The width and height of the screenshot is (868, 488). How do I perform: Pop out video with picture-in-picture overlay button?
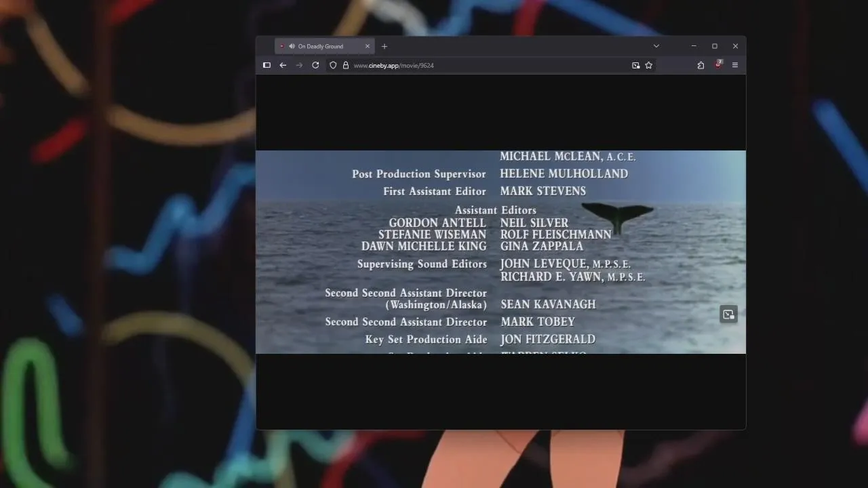point(728,314)
